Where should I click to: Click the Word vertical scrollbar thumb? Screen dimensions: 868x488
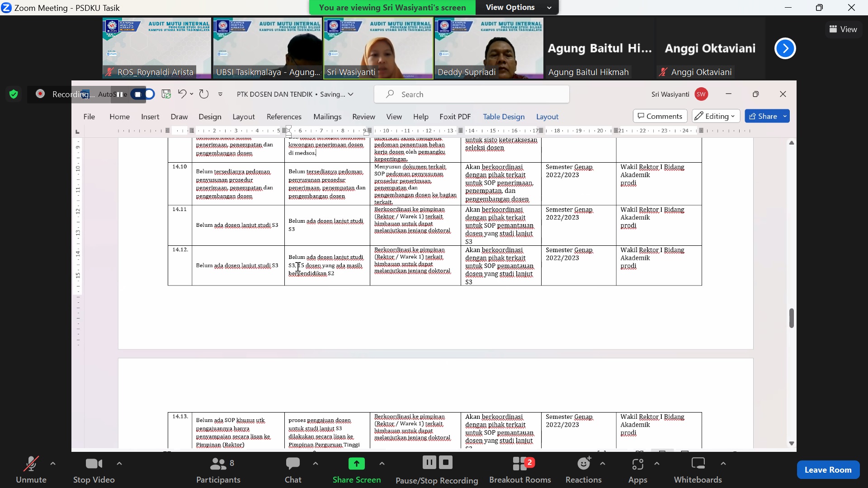(x=791, y=318)
